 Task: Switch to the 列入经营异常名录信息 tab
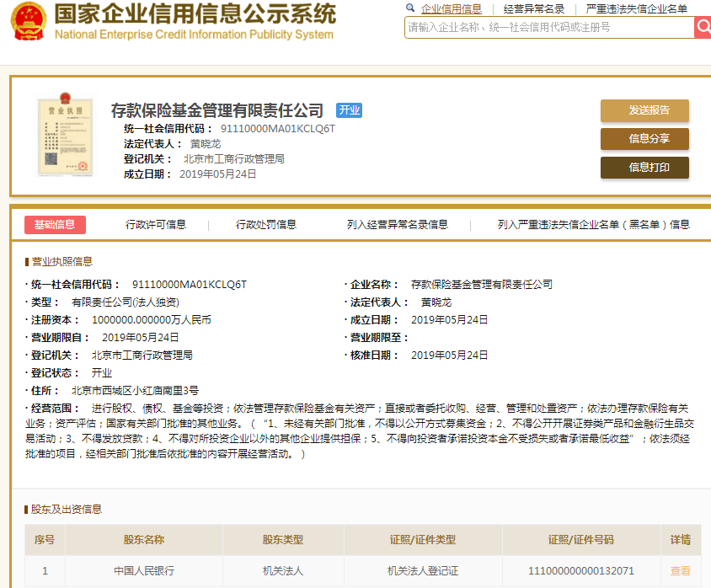pos(398,225)
